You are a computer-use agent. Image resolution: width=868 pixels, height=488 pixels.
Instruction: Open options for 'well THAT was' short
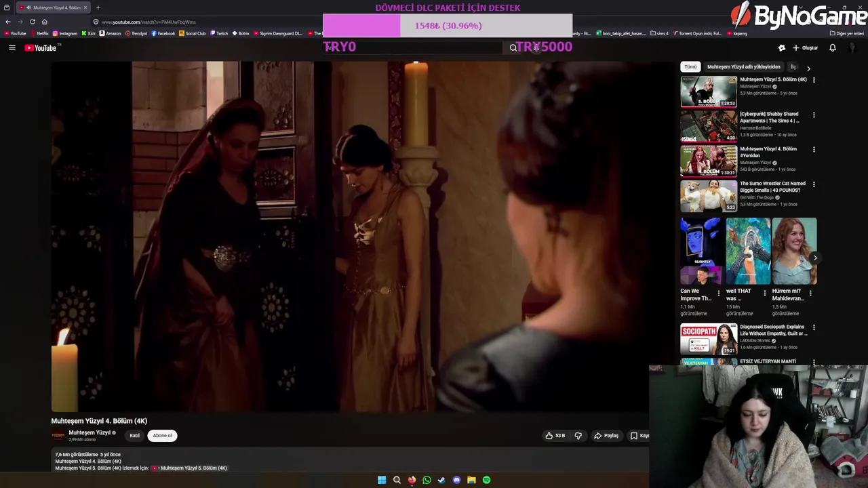764,293
